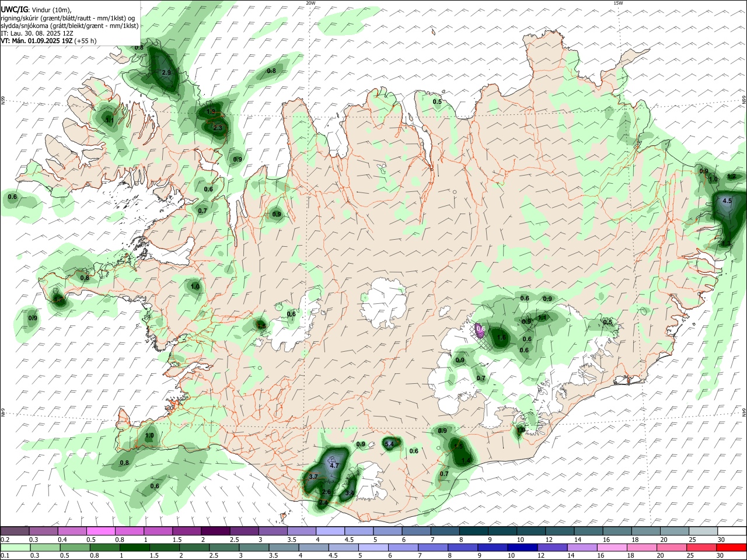Click the pale lavender 4–4.5 swatch on upper scale

pyautogui.click(x=330, y=531)
